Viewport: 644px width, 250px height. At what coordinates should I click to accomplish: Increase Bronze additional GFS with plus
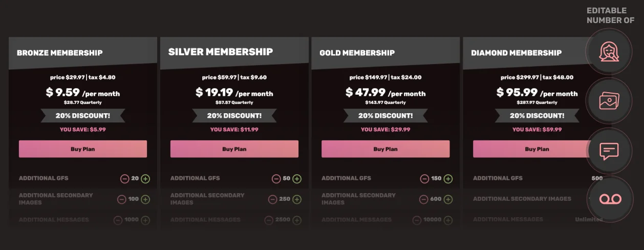[x=145, y=179]
